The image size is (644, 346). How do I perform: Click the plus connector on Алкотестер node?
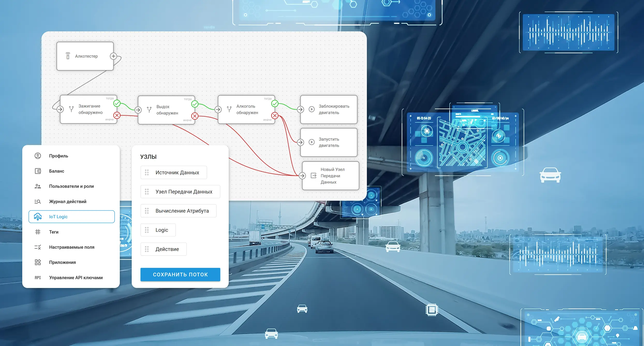pos(113,56)
